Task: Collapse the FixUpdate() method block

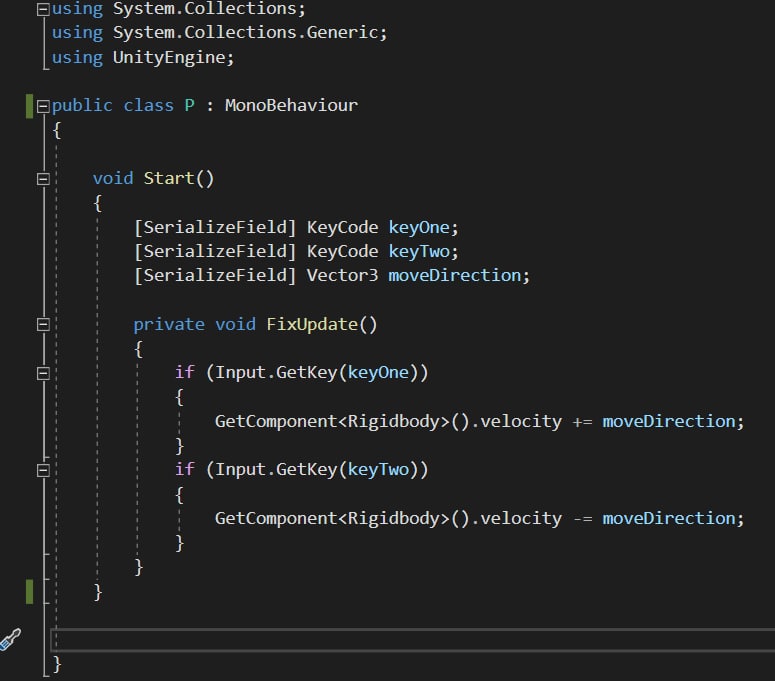Action: [43, 325]
